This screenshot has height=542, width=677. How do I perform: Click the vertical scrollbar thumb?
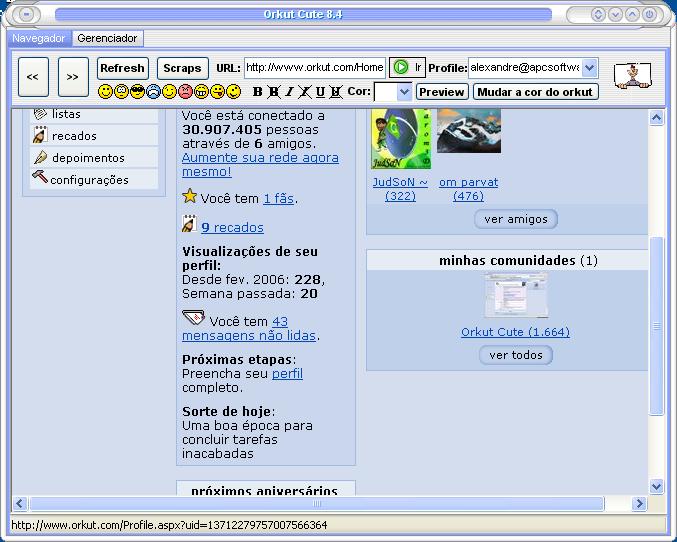click(x=657, y=326)
